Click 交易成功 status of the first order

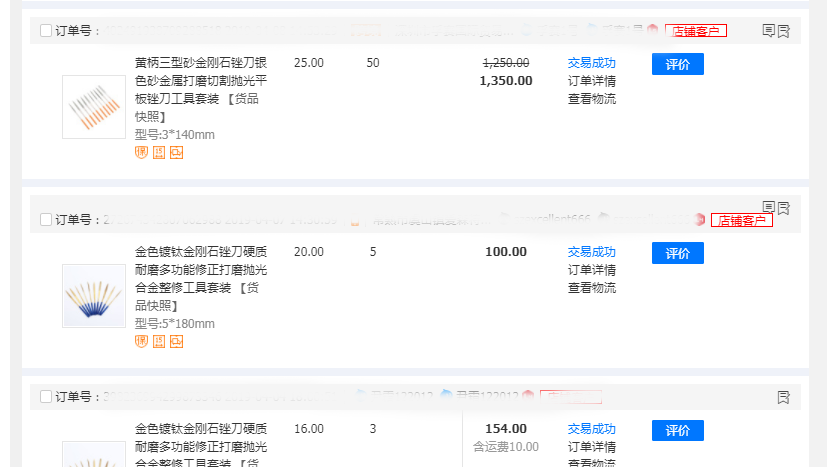coord(591,63)
